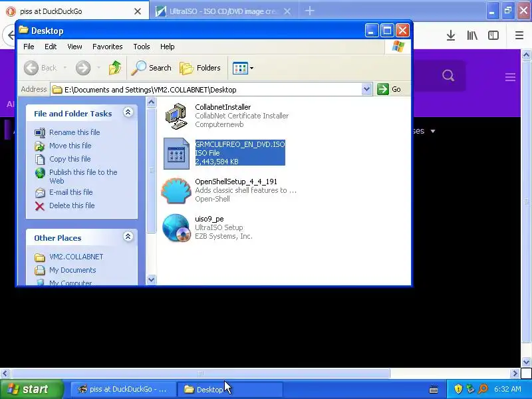Open the browser Library icon
The image size is (532, 399).
tap(472, 35)
